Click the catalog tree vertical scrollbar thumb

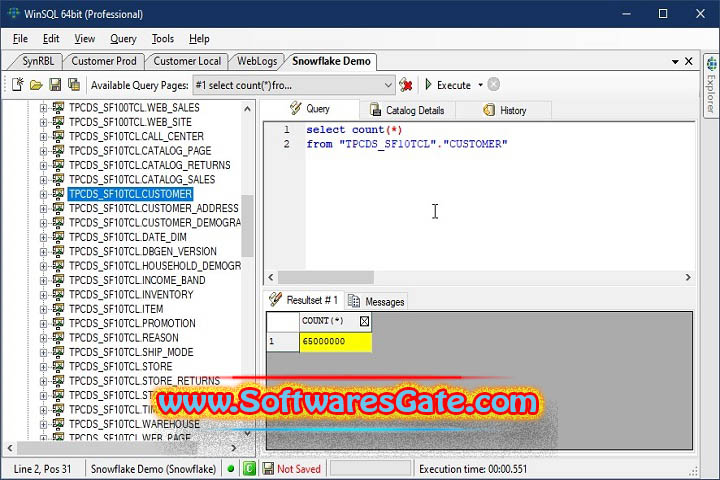click(248, 226)
